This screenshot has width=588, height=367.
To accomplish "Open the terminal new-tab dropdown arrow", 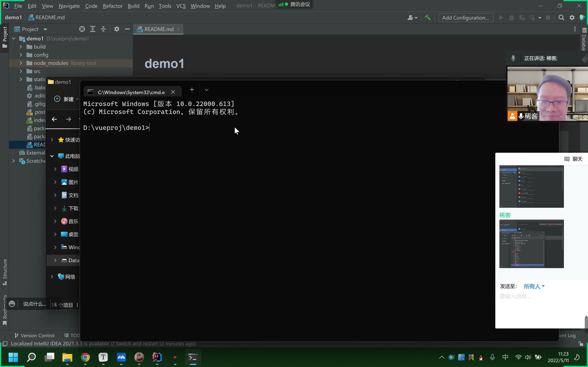I will pos(207,90).
